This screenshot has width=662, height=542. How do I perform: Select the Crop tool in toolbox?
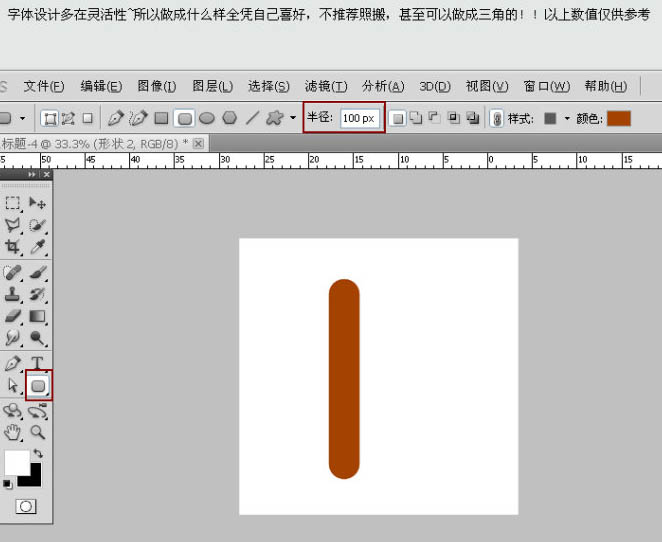pos(13,246)
